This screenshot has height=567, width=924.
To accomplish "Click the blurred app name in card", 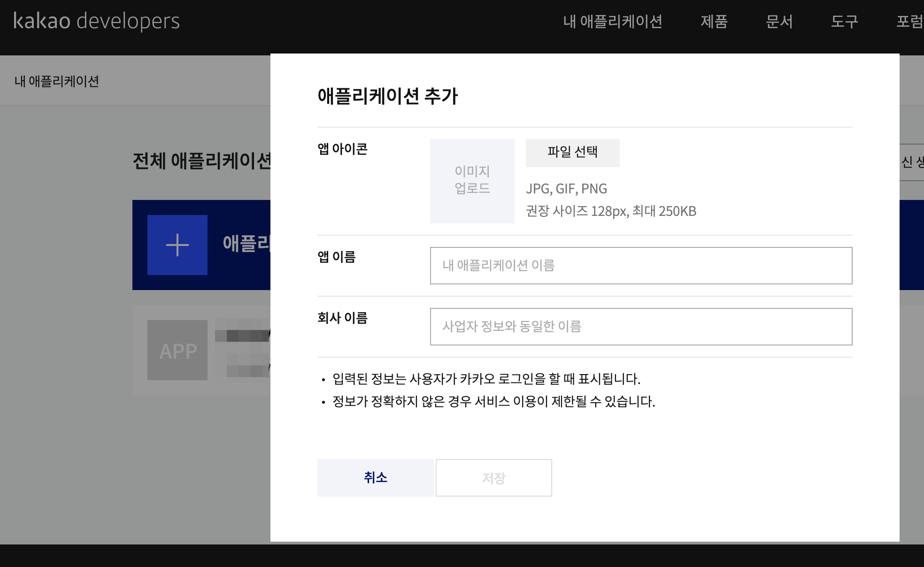I will pos(242,335).
